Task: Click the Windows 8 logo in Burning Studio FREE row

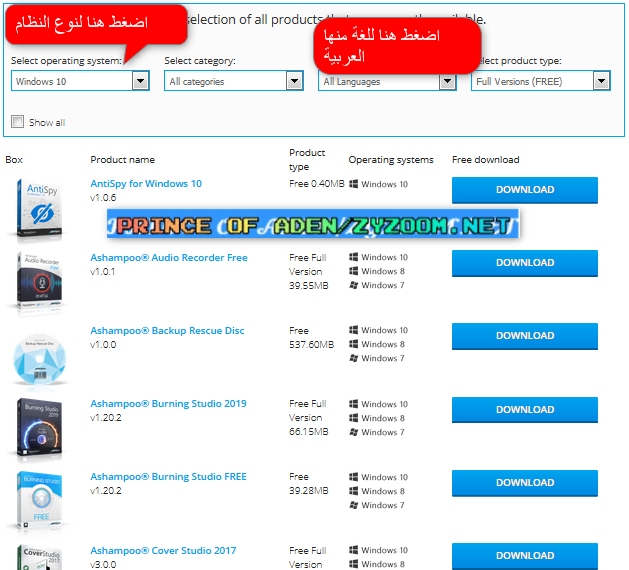Action: click(353, 491)
